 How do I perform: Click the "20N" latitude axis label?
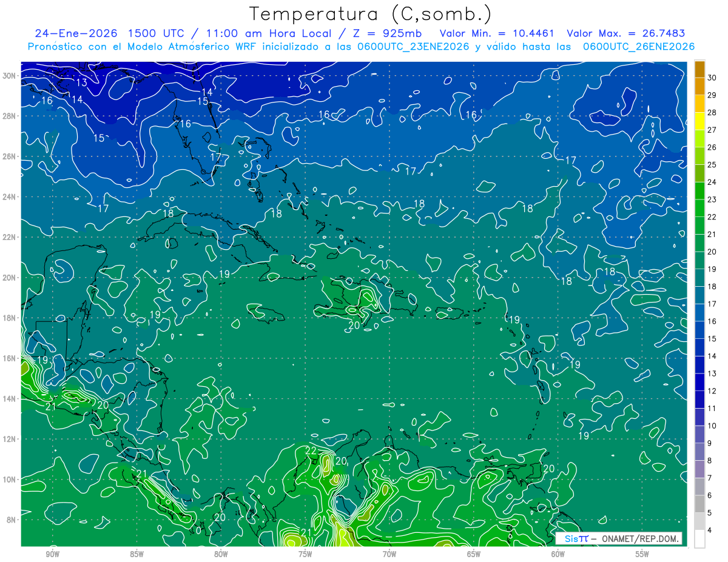[9, 277]
